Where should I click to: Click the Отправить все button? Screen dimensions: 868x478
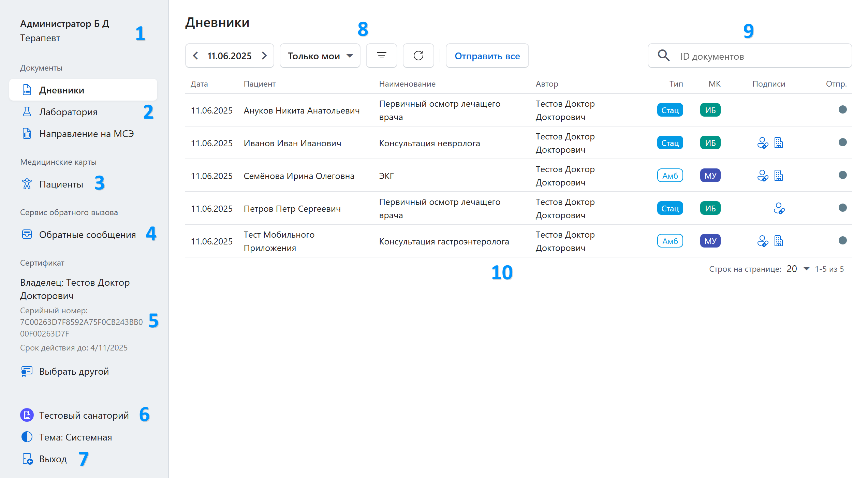point(487,56)
